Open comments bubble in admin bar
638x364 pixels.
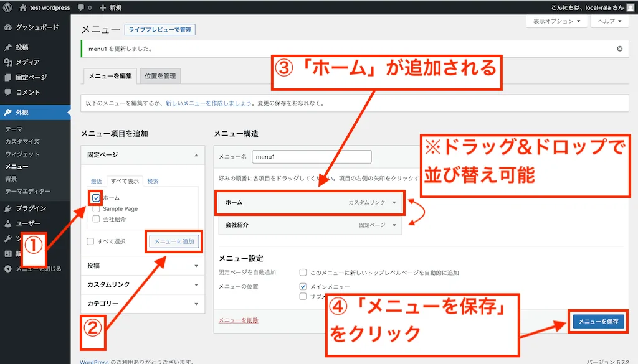coord(81,7)
